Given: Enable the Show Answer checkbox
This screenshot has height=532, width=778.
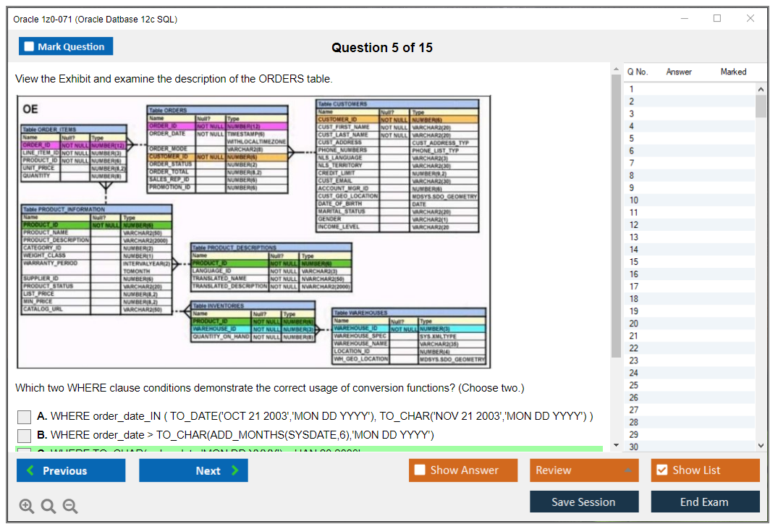Looking at the screenshot, I should [x=420, y=470].
